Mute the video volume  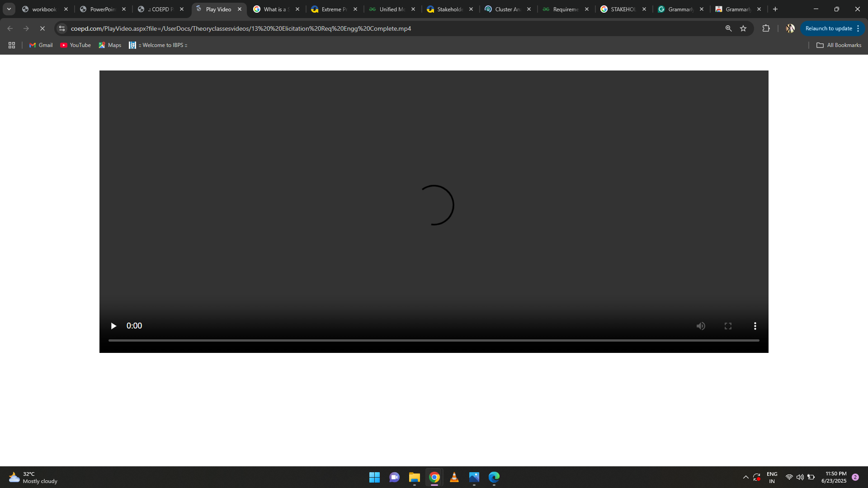701,326
